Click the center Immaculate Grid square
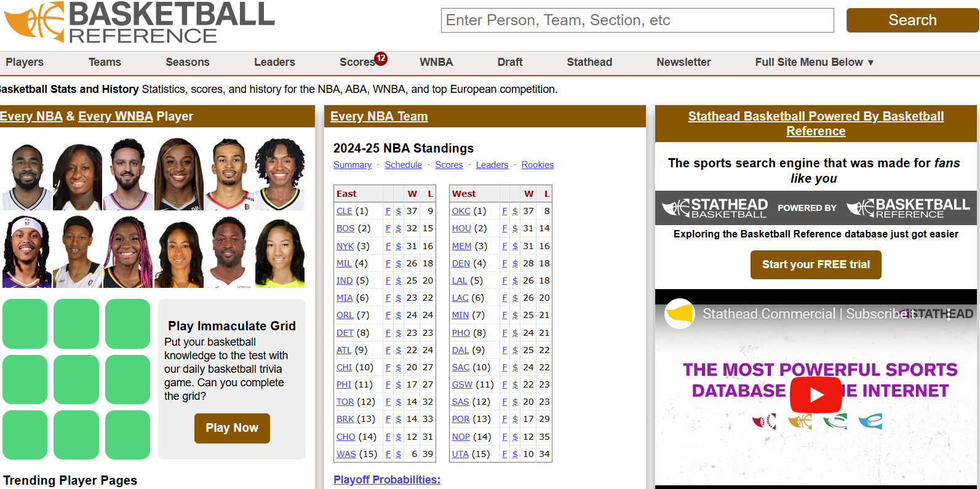The height and width of the screenshot is (489, 980). (x=76, y=380)
